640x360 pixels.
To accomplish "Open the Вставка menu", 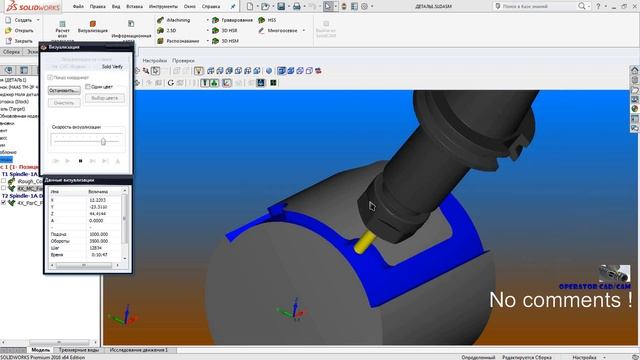I will coord(134,7).
